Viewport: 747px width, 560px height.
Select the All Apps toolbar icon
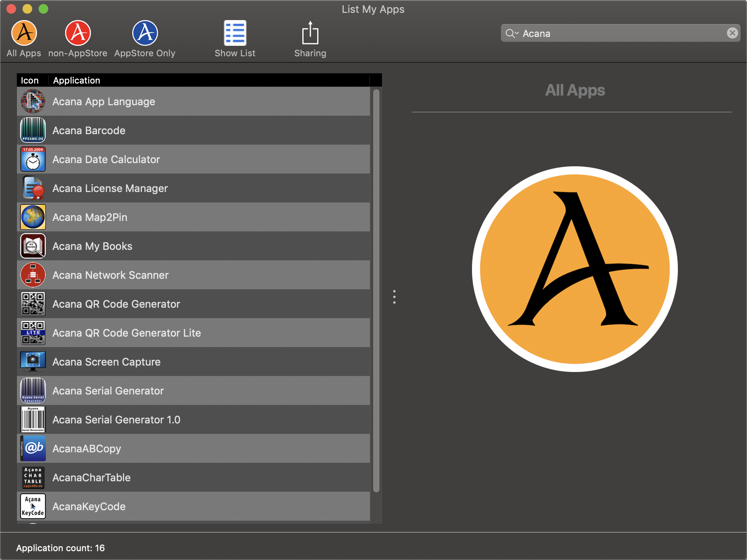point(24,33)
